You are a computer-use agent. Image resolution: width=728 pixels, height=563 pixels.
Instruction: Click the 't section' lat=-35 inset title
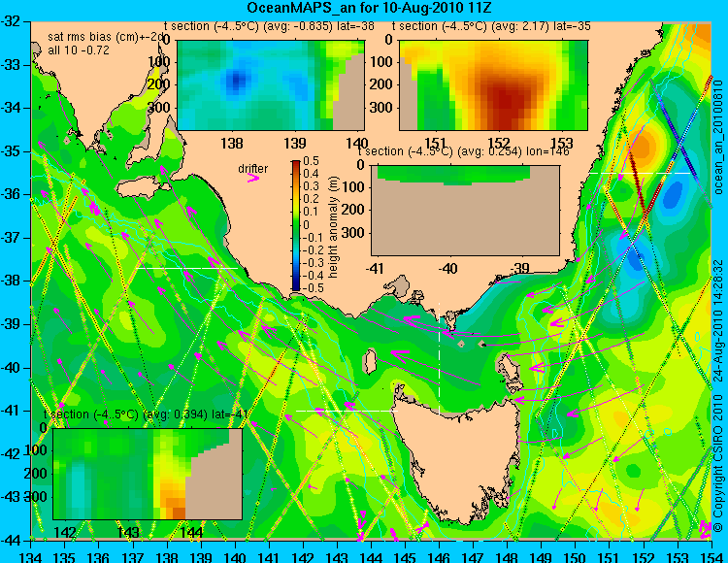[x=491, y=26]
